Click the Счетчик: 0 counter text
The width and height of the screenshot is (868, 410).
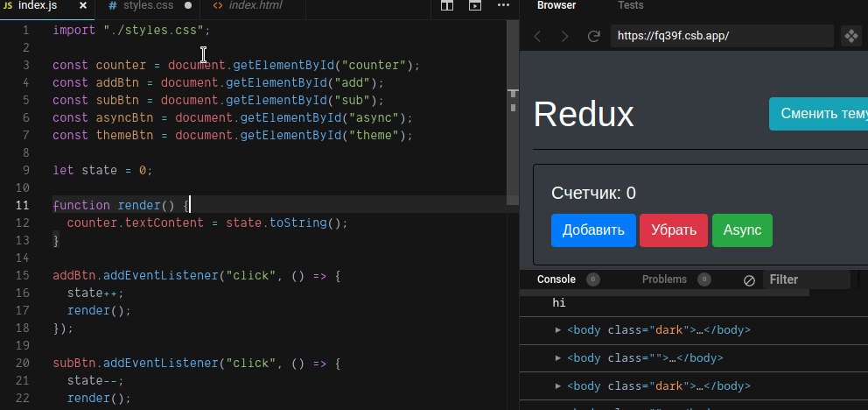click(593, 194)
